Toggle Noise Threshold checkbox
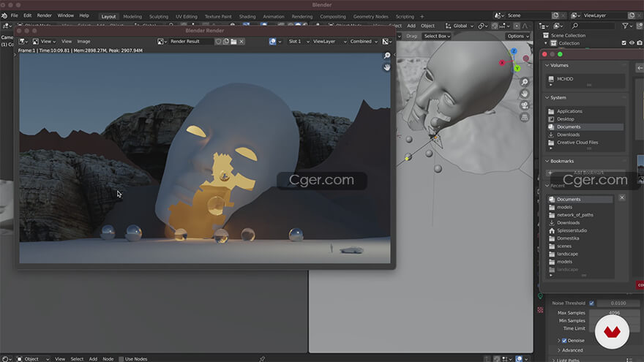The width and height of the screenshot is (644, 362). tap(591, 303)
